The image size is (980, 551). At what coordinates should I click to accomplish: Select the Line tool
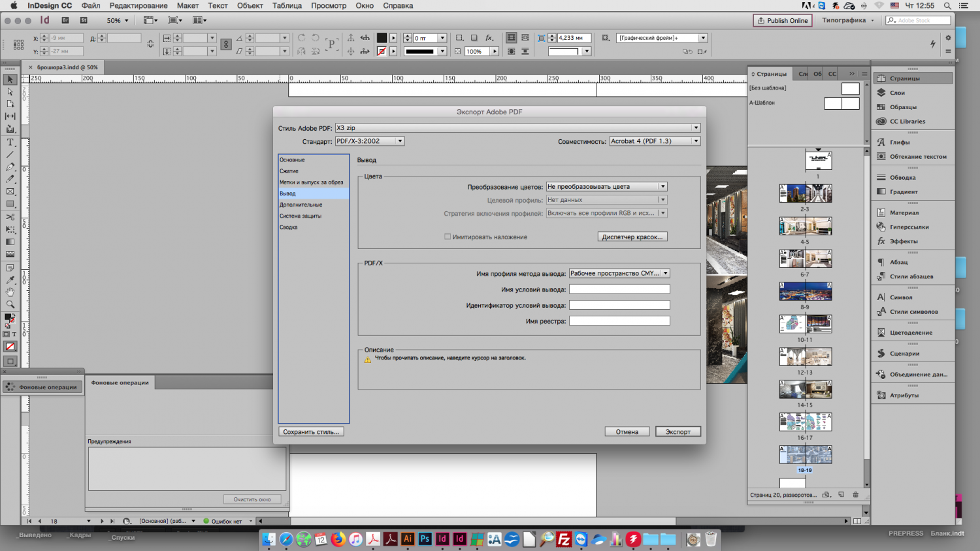pos(10,154)
